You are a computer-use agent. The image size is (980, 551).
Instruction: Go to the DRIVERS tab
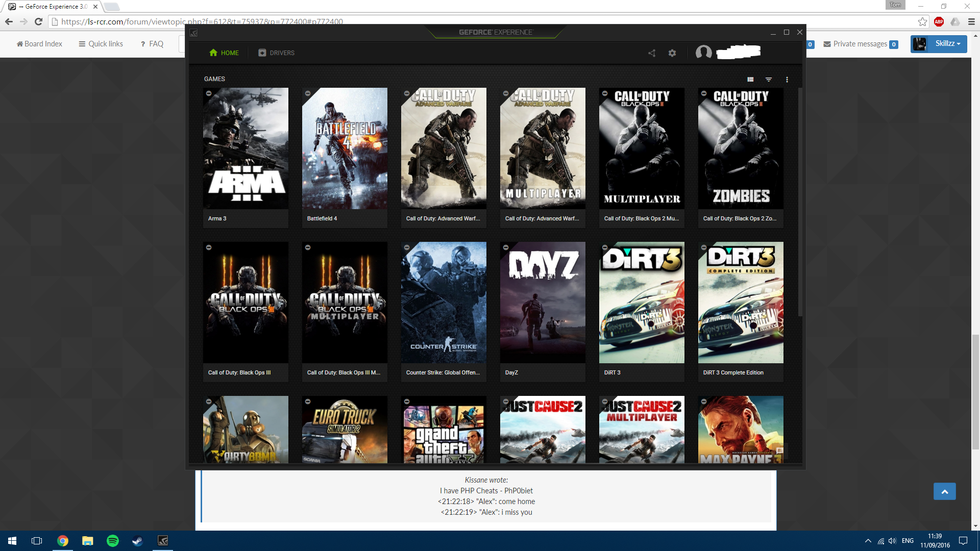[276, 53]
